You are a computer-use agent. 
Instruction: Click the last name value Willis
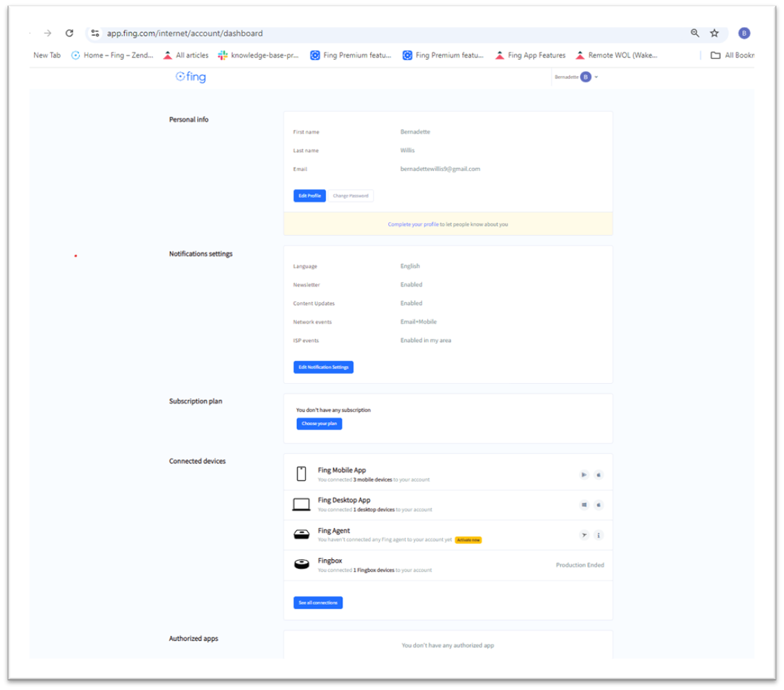408,150
